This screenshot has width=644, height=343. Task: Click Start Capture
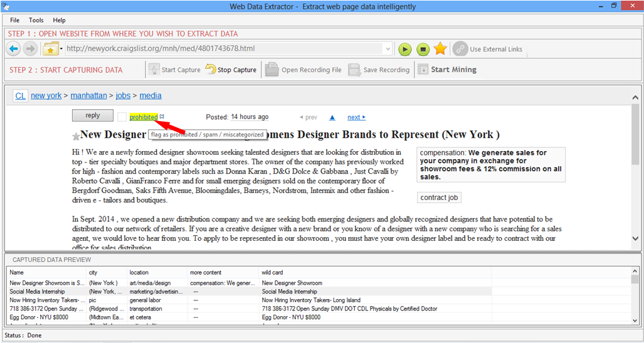(x=174, y=70)
